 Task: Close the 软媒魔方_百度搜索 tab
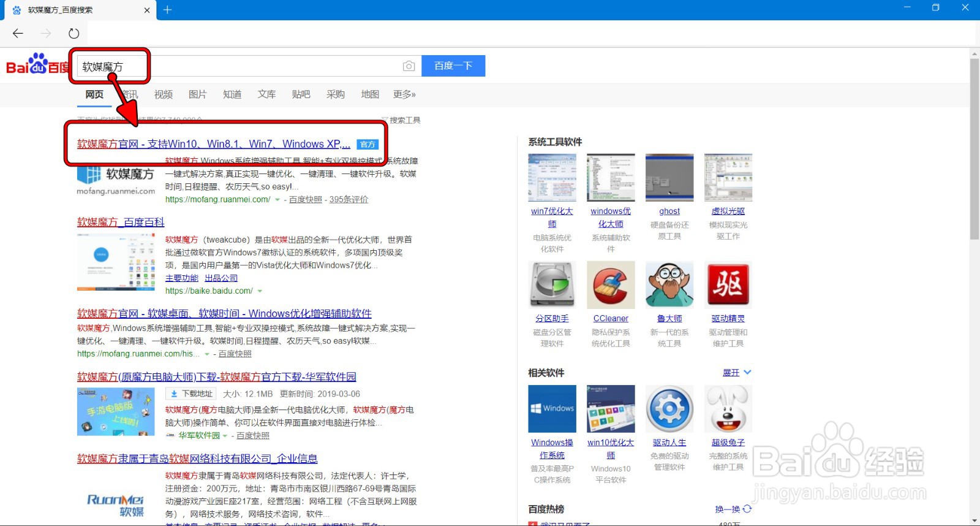[147, 10]
